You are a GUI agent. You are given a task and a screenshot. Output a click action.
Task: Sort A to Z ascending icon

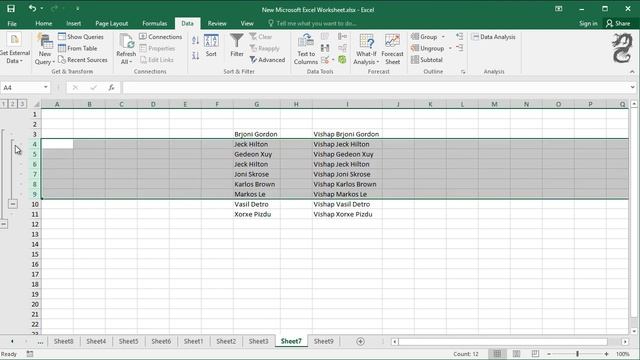pyautogui.click(x=196, y=40)
